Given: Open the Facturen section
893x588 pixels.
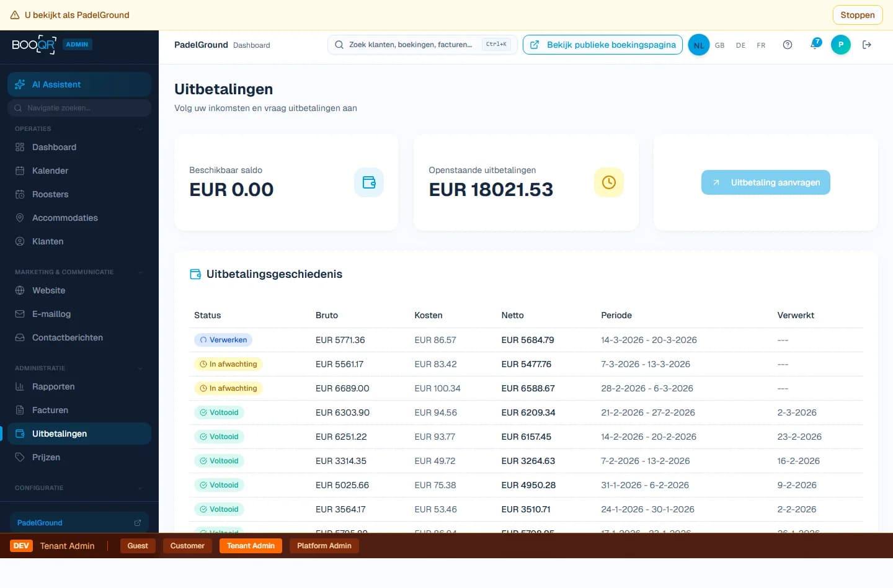Looking at the screenshot, I should pos(50,410).
